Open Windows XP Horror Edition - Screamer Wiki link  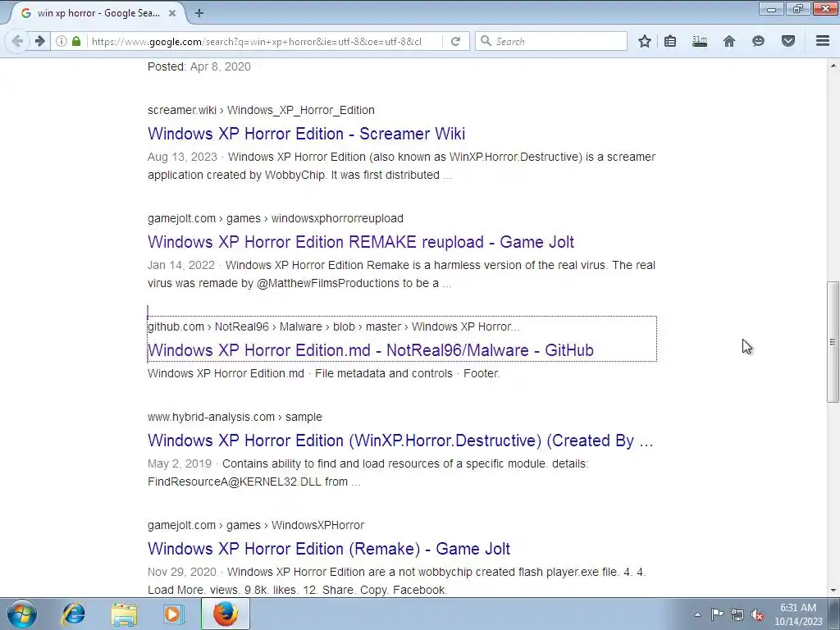coord(307,134)
